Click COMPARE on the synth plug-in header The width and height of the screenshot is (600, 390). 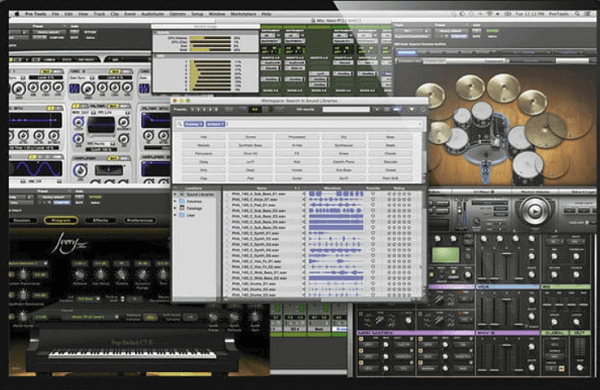pos(57,38)
